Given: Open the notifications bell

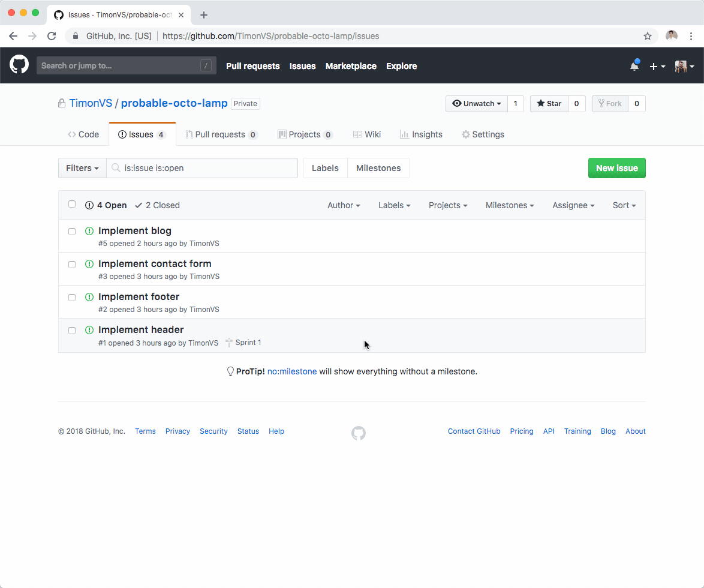Looking at the screenshot, I should pyautogui.click(x=634, y=65).
